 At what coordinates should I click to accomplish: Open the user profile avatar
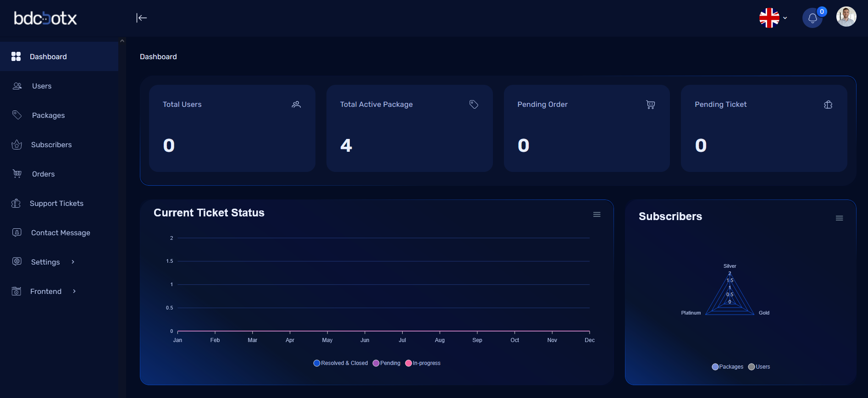[x=846, y=17]
